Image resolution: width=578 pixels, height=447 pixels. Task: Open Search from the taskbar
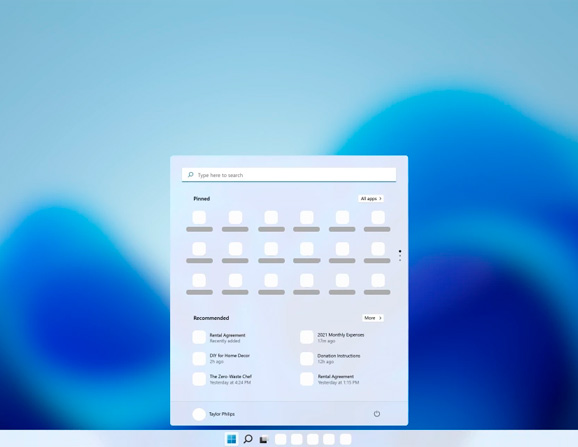click(x=248, y=439)
